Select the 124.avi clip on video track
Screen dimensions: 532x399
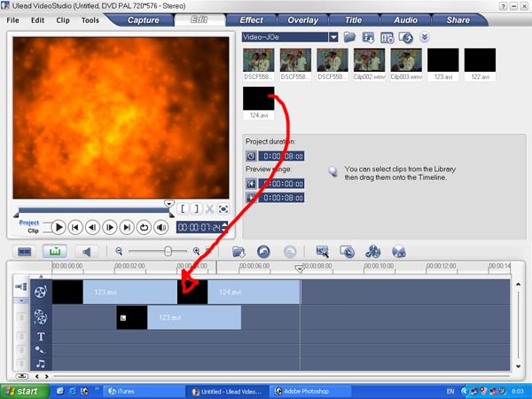coord(239,292)
